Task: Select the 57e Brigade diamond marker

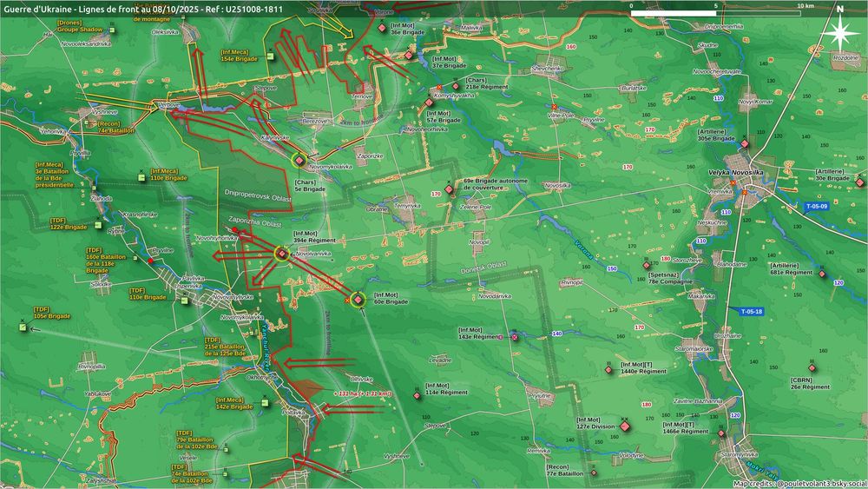Action: (429, 102)
